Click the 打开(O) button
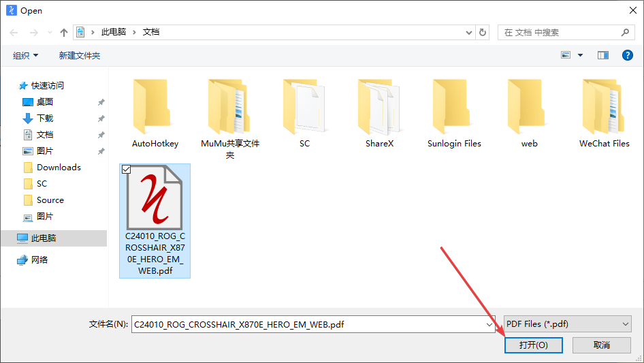Screen dimensions: 644x363 point(534,345)
